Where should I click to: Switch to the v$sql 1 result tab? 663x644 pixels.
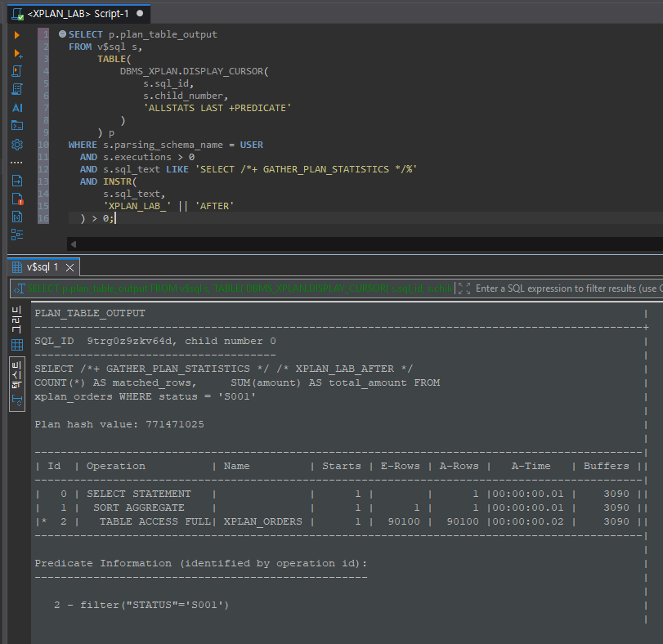(43, 267)
